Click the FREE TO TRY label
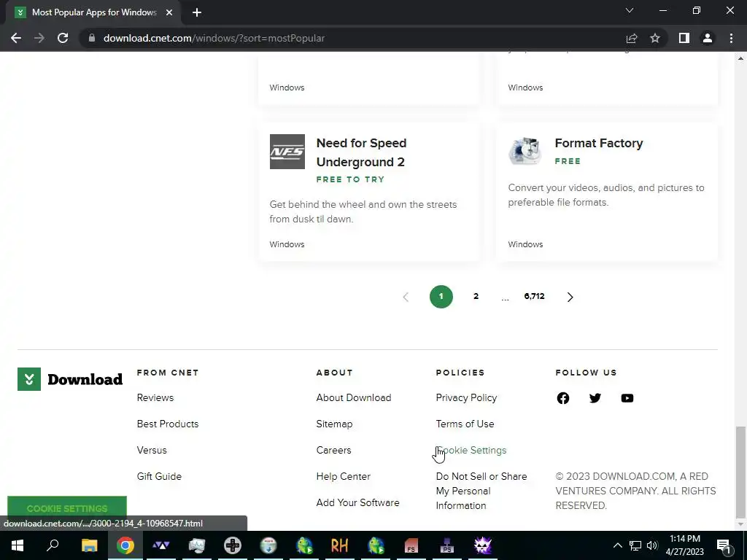 (350, 179)
